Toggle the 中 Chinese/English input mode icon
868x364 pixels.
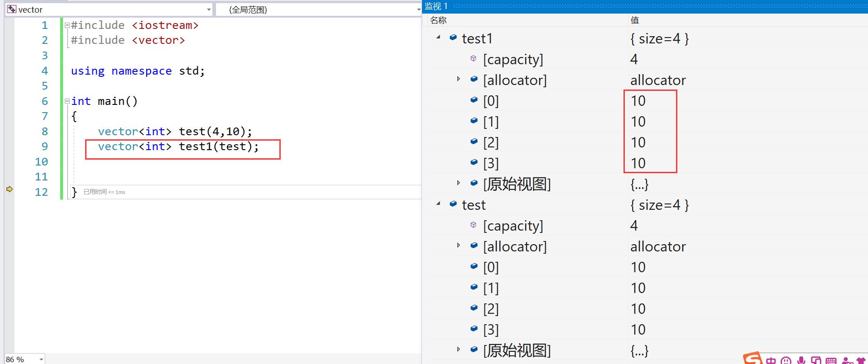coord(771,360)
